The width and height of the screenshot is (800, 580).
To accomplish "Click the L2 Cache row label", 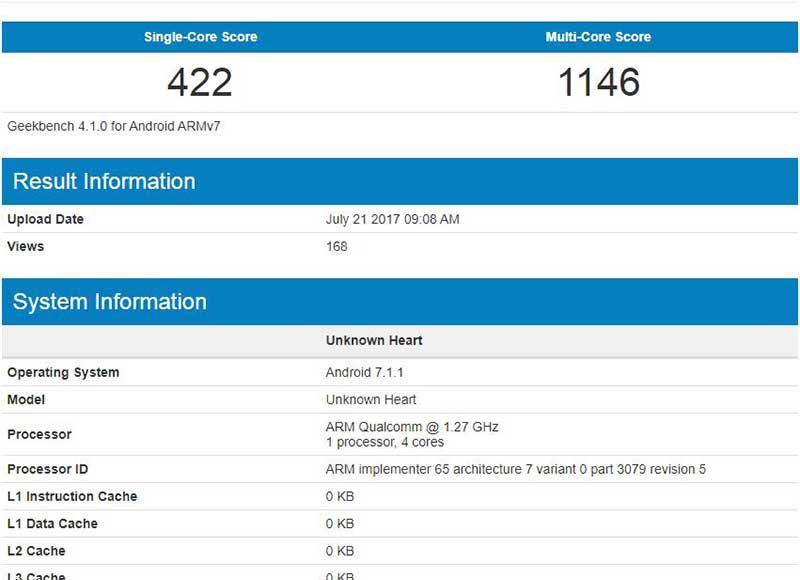I will (38, 550).
